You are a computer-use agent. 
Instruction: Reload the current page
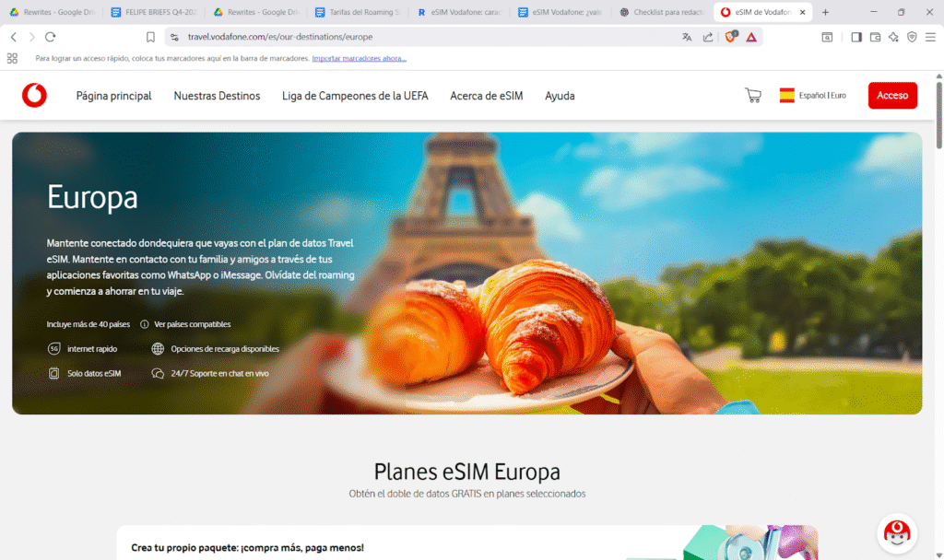click(50, 37)
